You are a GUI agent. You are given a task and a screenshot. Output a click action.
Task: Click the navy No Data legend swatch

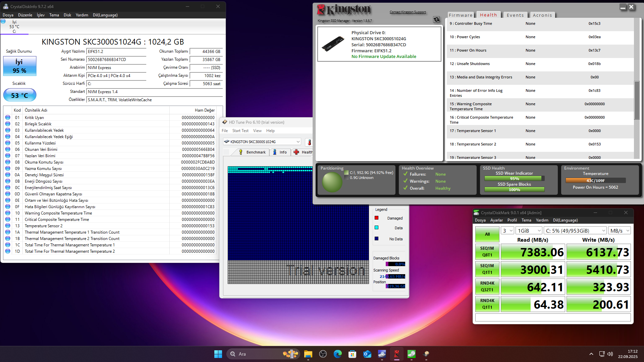tap(376, 239)
